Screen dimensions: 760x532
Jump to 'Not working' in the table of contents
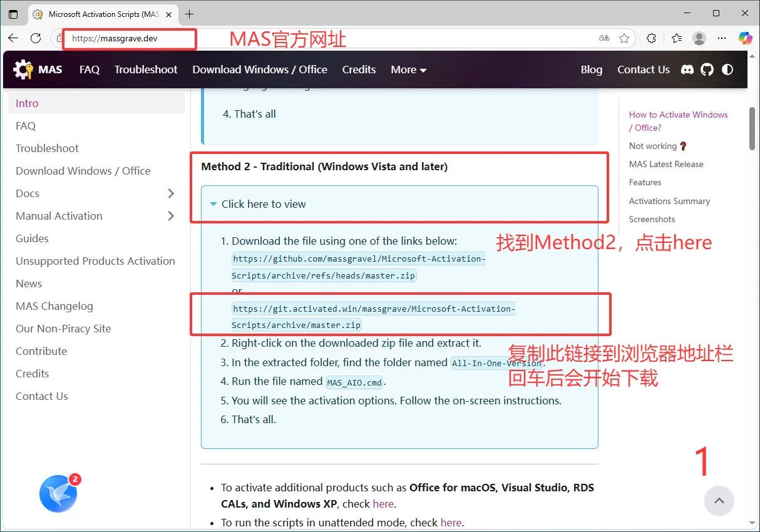coord(658,146)
